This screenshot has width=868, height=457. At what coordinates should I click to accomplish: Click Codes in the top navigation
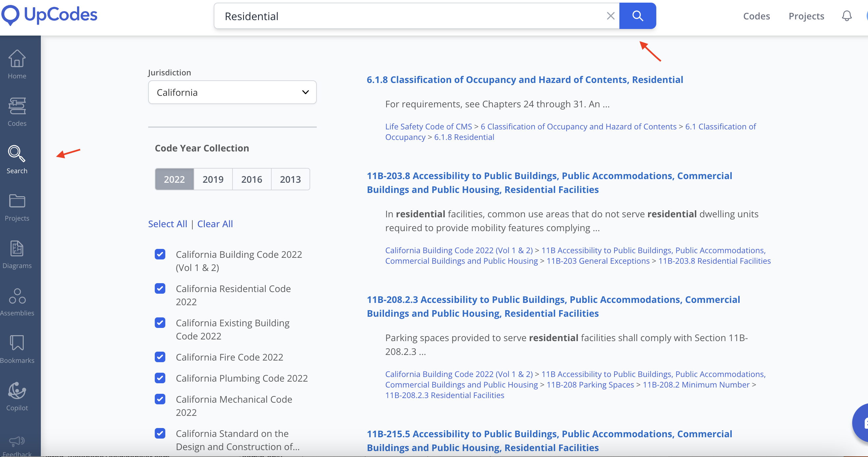[756, 16]
